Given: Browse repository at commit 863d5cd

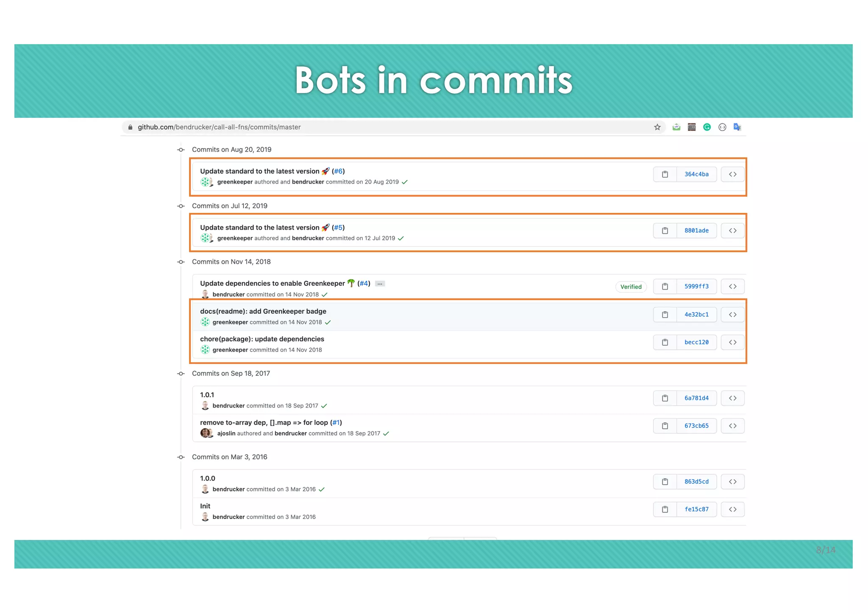Looking at the screenshot, I should tap(732, 482).
